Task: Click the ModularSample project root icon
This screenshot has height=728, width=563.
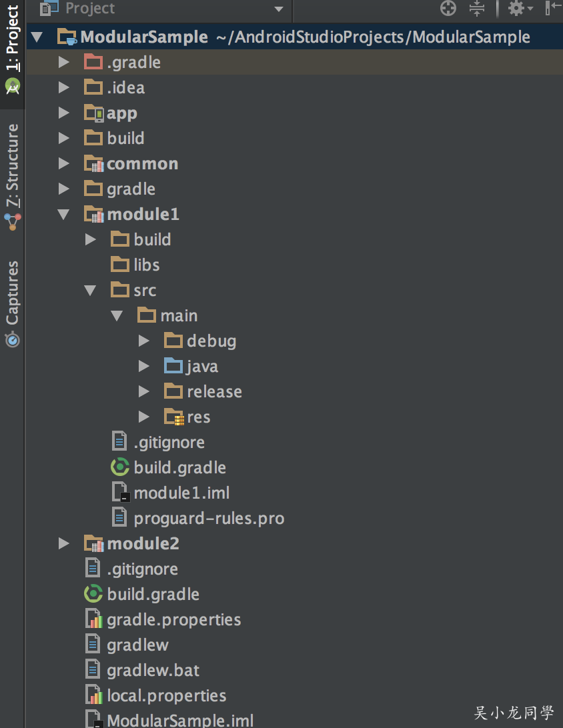Action: coord(67,37)
